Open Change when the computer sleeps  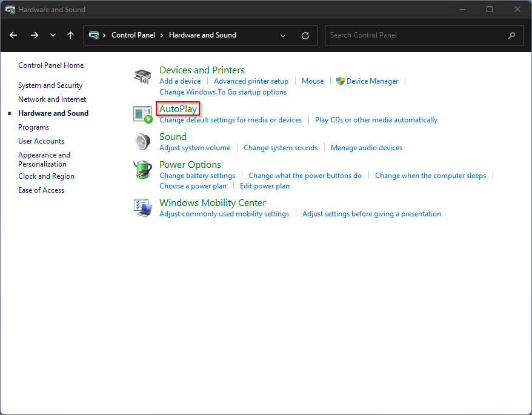point(430,176)
